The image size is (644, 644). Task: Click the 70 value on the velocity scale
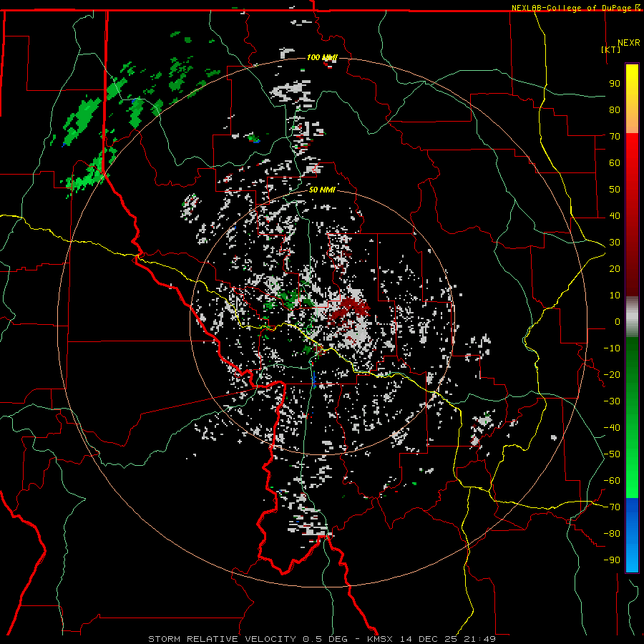pos(615,137)
